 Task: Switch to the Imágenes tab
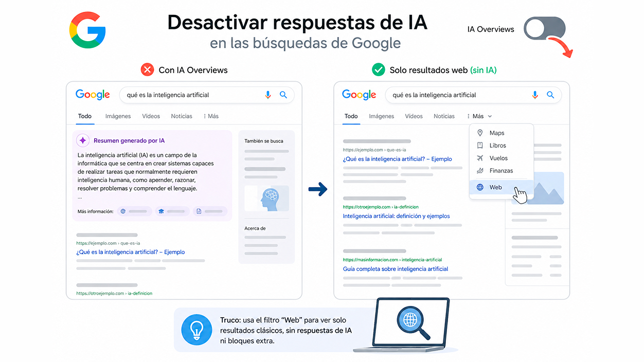(118, 116)
